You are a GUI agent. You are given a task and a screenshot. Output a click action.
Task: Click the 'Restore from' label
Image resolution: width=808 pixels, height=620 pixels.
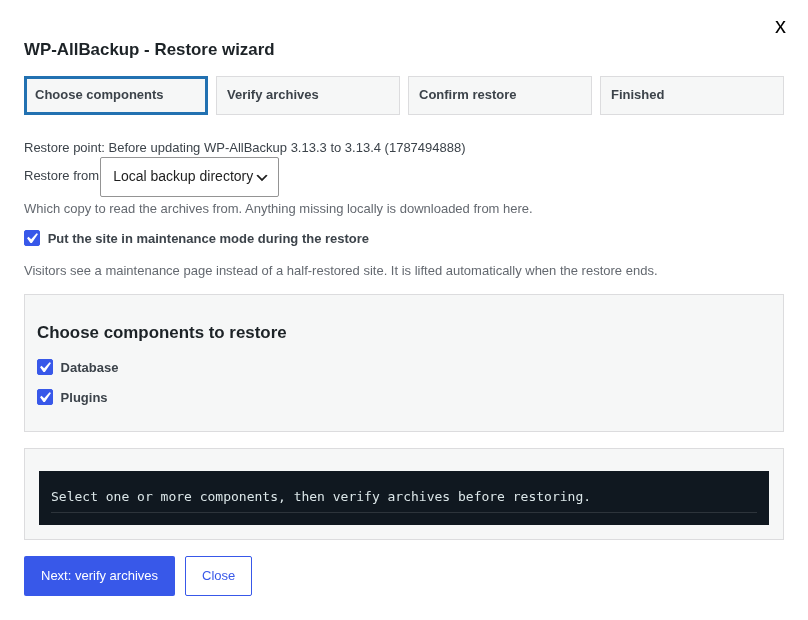pyautogui.click(x=61, y=176)
